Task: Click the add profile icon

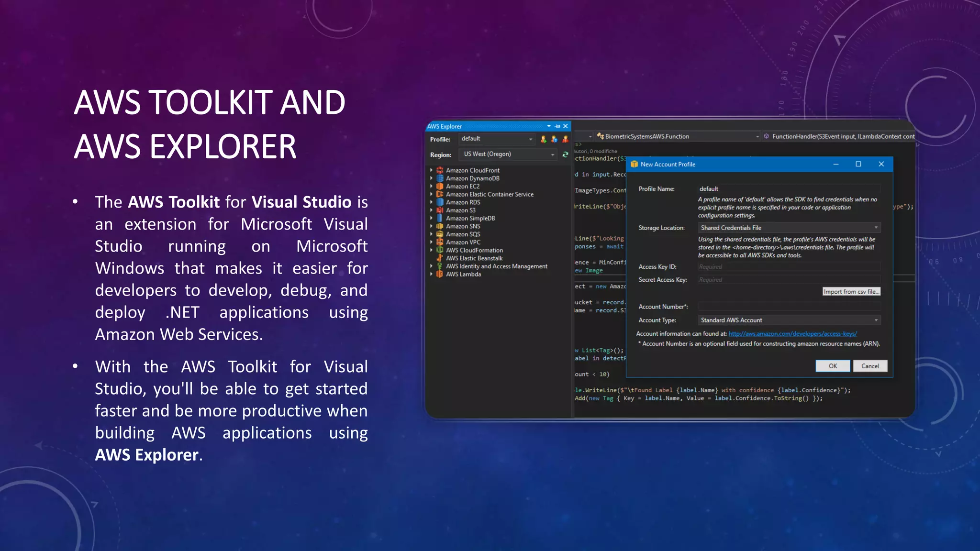Action: point(544,139)
